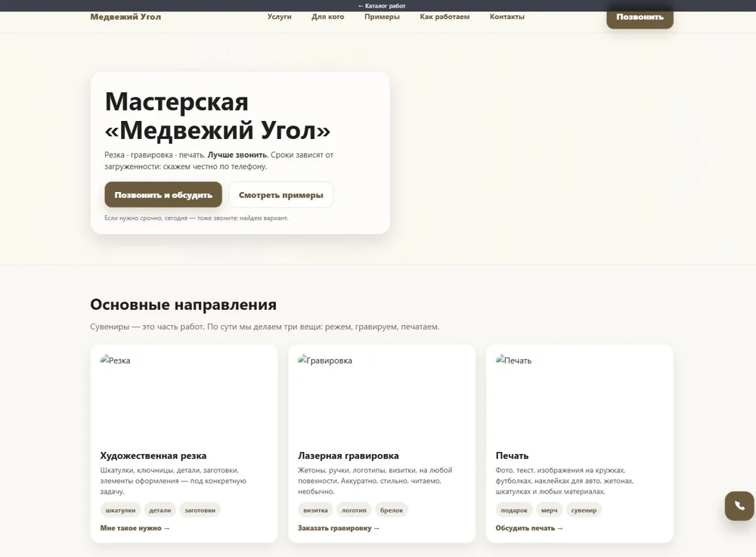Open the Для кого menu item
Viewport: 756px width, 557px height.
pyautogui.click(x=328, y=17)
